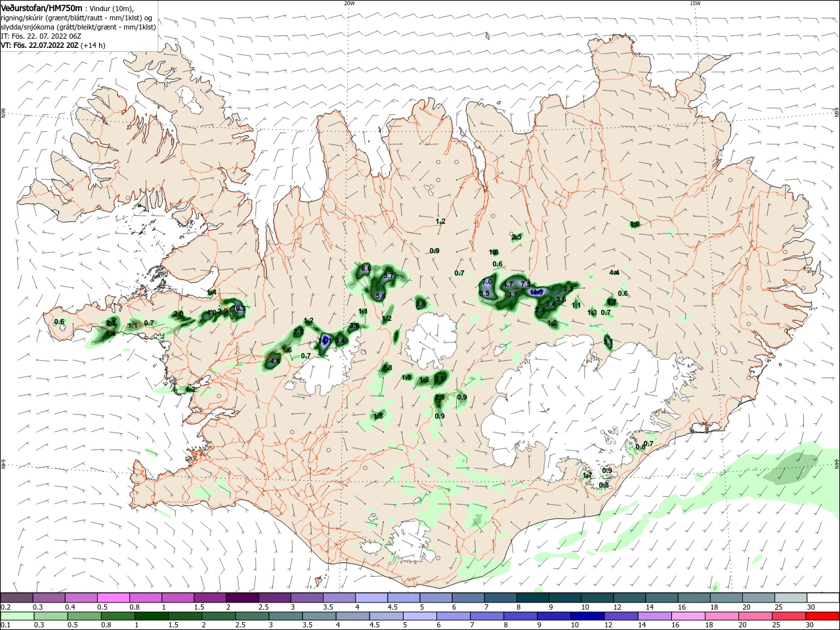Image resolution: width=840 pixels, height=630 pixels.
Task: Select the darkest purple swatch starting at upper-row 2
Action: [x=242, y=598]
